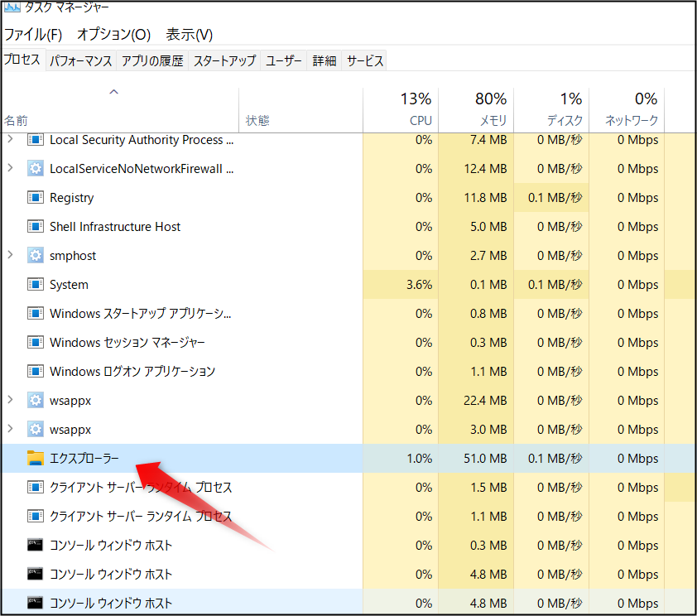Image resolution: width=697 pixels, height=616 pixels.
Task: Click the Windows スタートアップ アプリケーション icon
Action: point(35,313)
